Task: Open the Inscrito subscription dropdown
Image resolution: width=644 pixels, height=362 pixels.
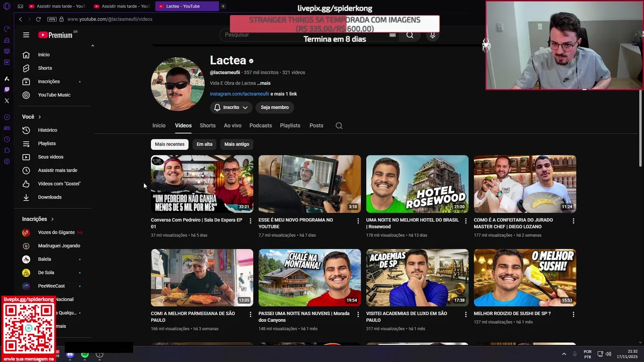Action: tap(231, 108)
